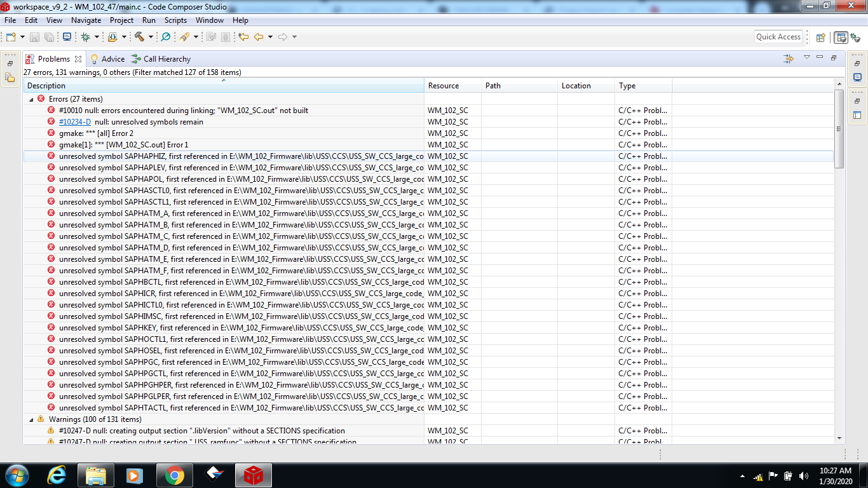Open the new perspective icon near Quick Access

(820, 37)
